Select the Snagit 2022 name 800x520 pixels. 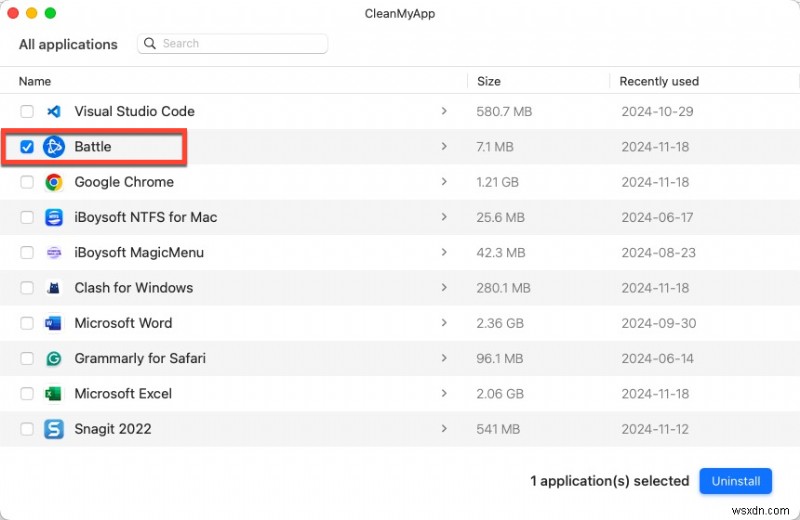(x=113, y=429)
